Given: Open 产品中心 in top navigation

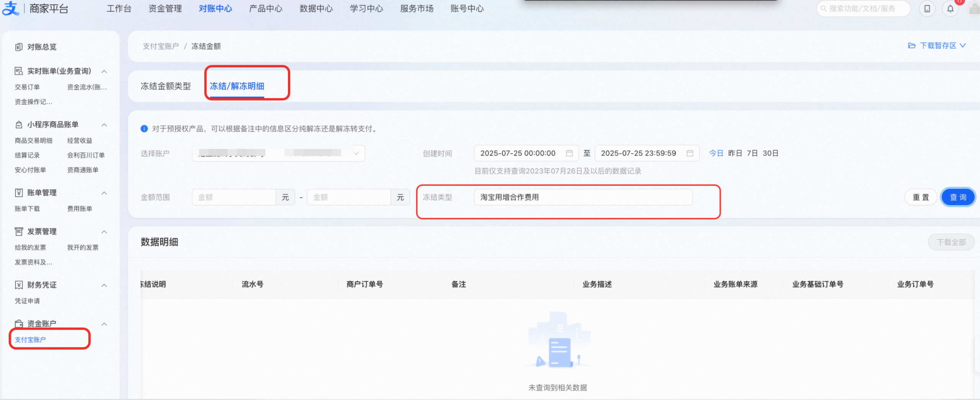Looking at the screenshot, I should coord(266,8).
